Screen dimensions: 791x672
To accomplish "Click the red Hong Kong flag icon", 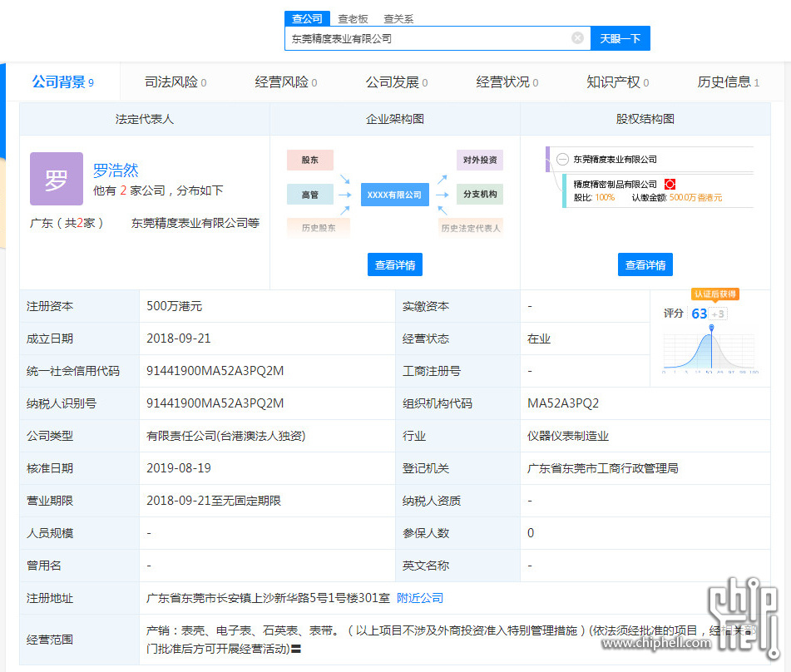I will point(670,184).
